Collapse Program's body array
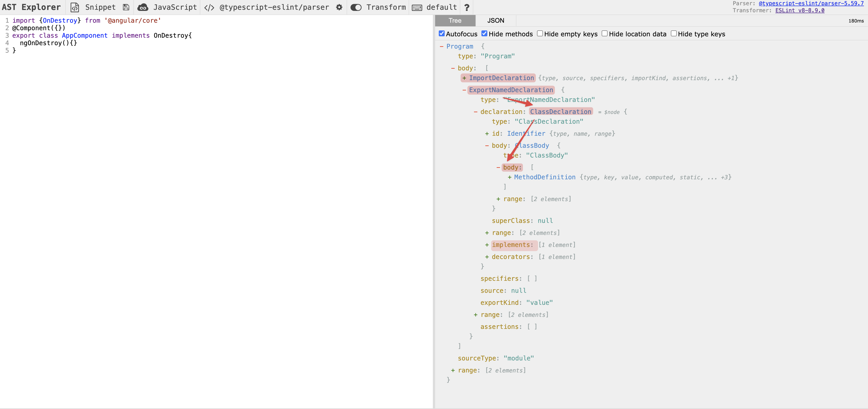This screenshot has width=868, height=409. [x=453, y=68]
